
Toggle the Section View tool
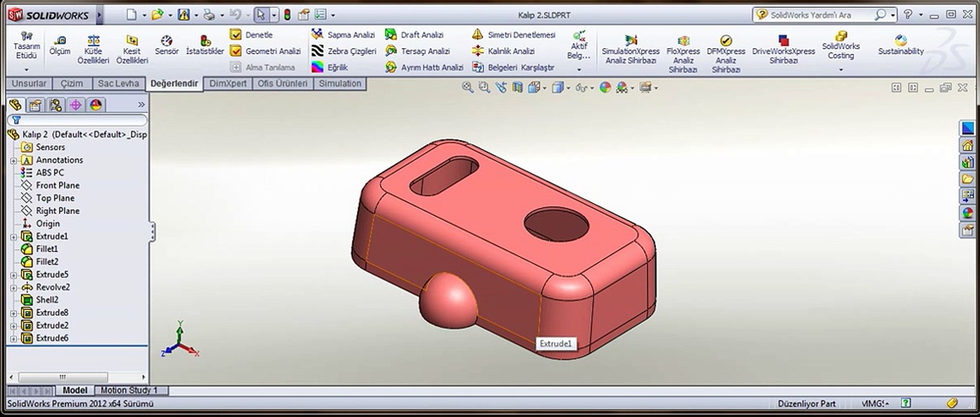tap(518, 87)
